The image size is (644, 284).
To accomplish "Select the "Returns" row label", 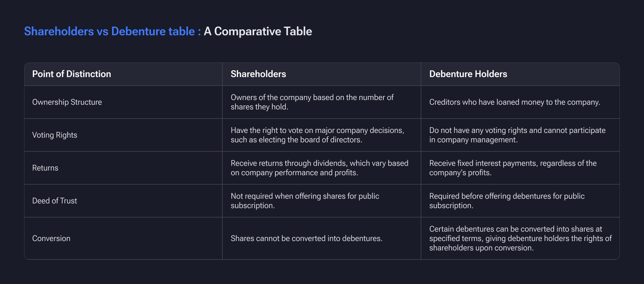I will (45, 168).
